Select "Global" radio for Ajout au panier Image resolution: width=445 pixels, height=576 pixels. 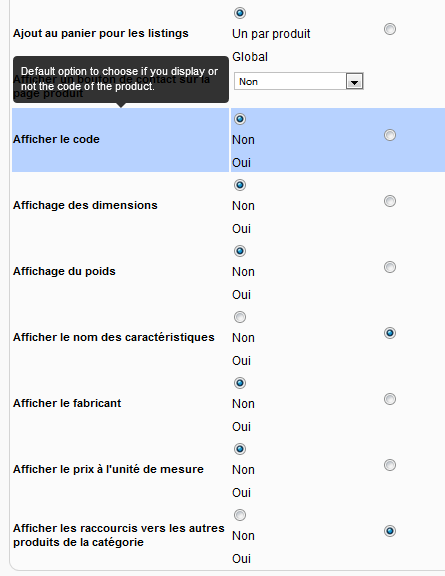click(390, 29)
